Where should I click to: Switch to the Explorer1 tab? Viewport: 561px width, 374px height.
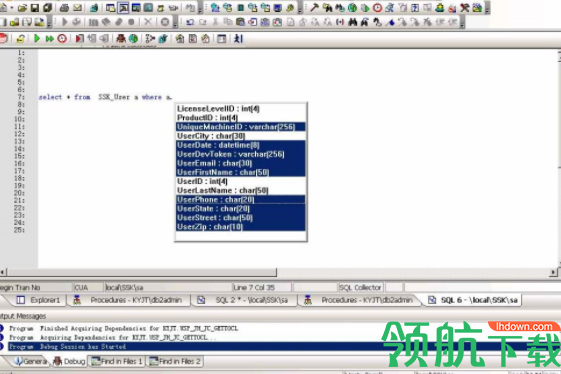38,300
